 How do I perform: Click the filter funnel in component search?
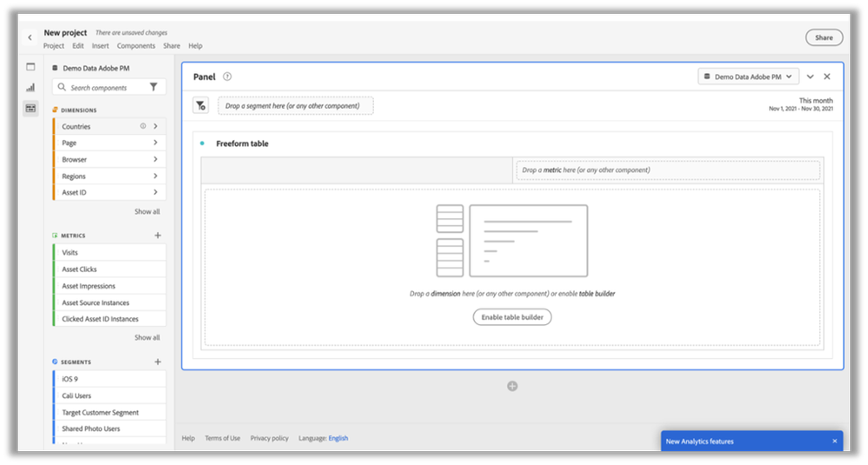tap(154, 88)
